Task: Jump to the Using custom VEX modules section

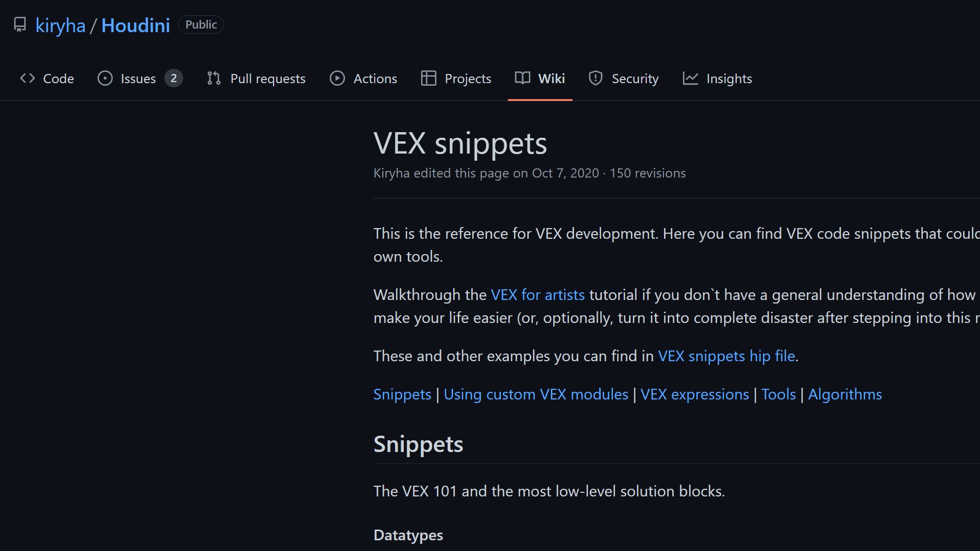Action: 536,394
